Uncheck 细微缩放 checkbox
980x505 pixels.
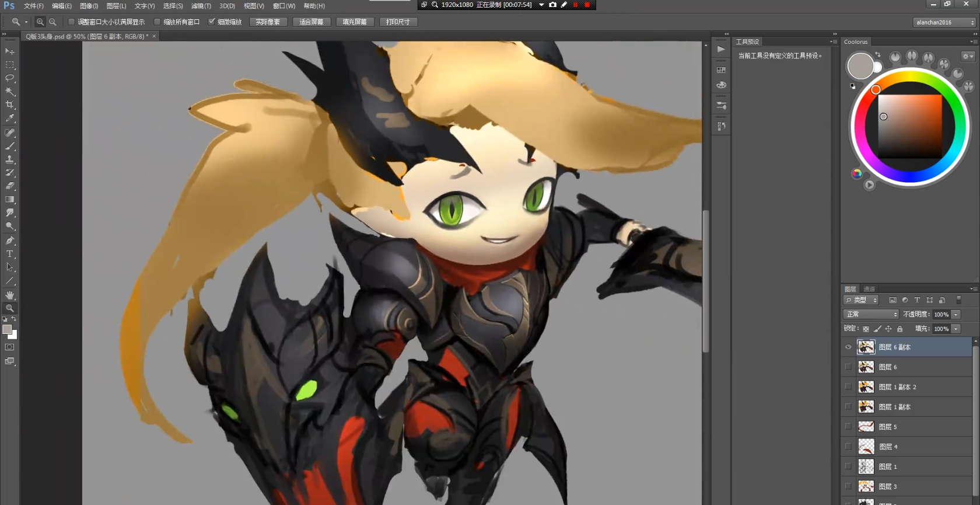click(212, 22)
